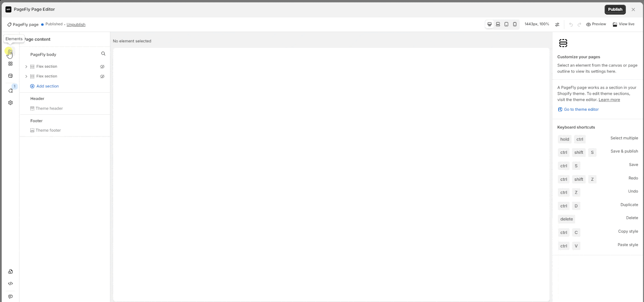
Task: Open the chat bubble icon at sidebar bottom
Action: tap(10, 297)
